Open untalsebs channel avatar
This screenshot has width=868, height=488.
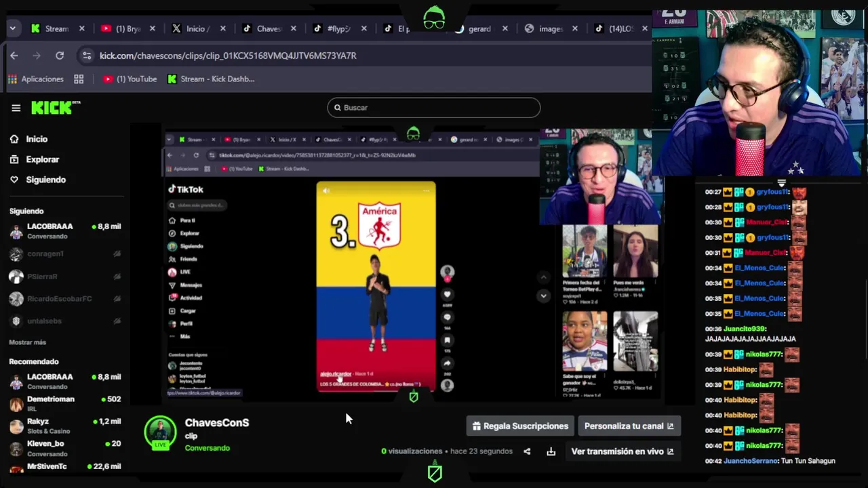[16, 321]
